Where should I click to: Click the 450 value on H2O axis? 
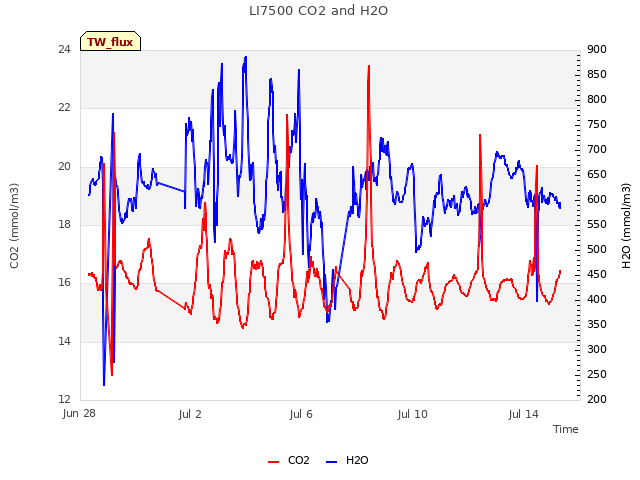tap(597, 274)
